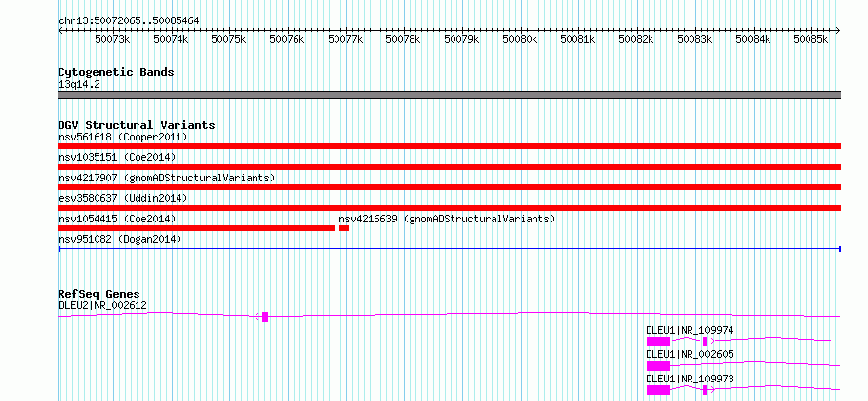The image size is (868, 401).
Task: Click the 50078k ruler tick label
Action: (404, 39)
